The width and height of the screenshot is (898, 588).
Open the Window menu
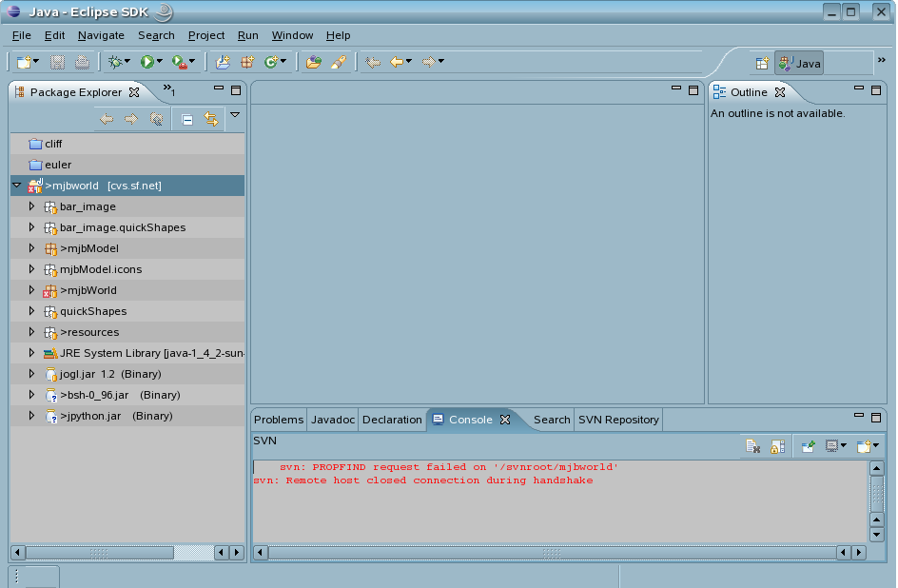(292, 35)
